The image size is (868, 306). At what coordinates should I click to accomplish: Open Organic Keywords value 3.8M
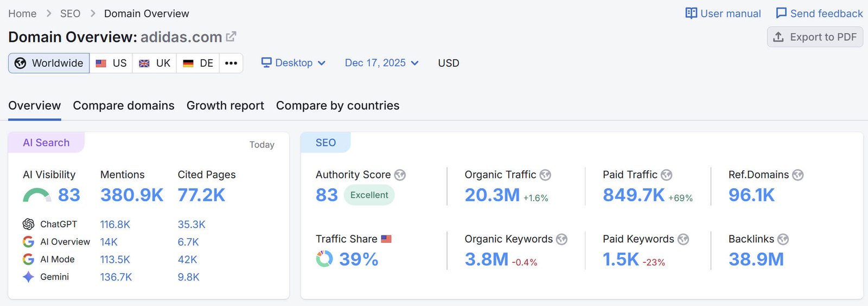coord(487,259)
